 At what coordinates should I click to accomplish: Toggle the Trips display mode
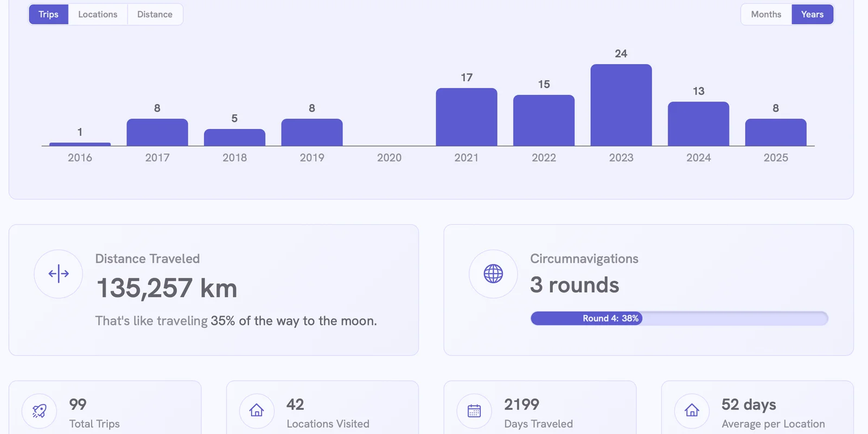[48, 14]
